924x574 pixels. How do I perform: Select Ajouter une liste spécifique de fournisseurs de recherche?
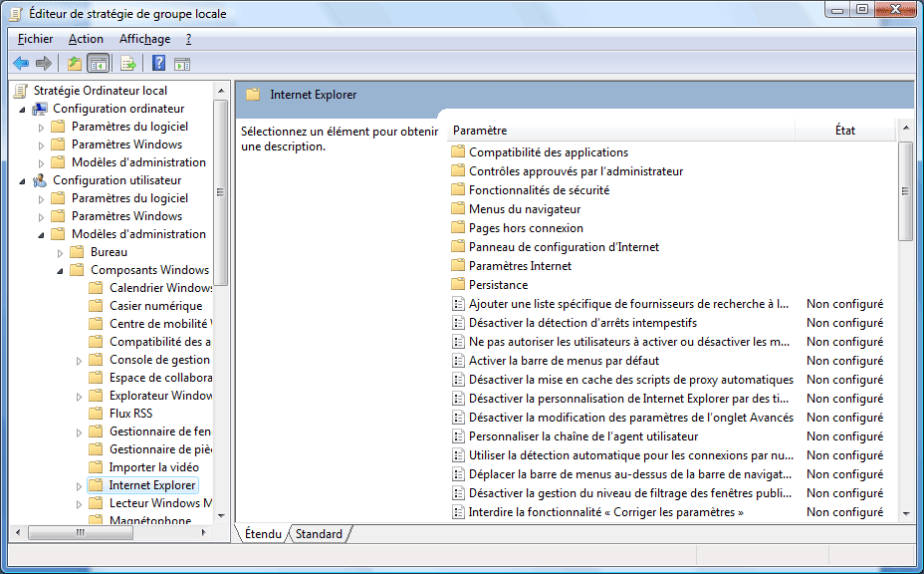click(x=628, y=304)
